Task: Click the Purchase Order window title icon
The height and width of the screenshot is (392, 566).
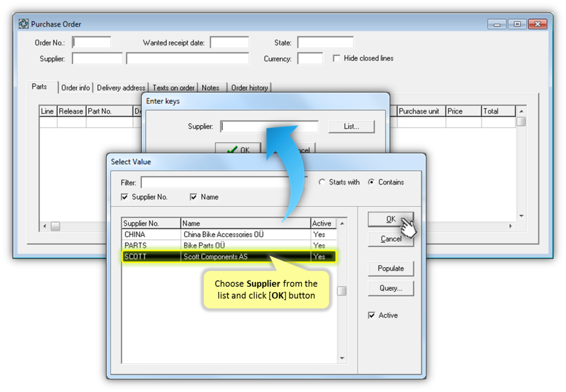Action: point(23,24)
